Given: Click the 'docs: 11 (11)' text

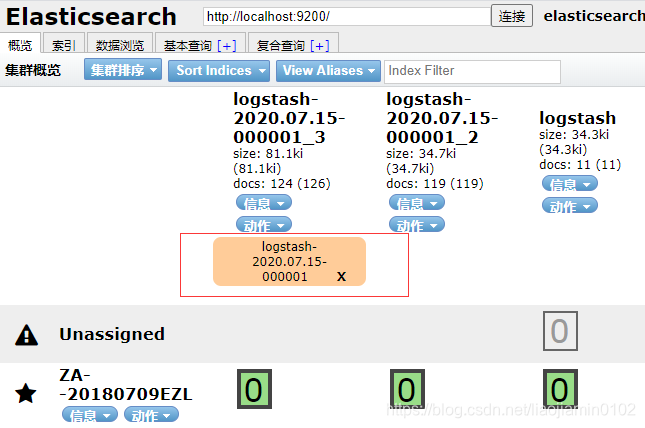Looking at the screenshot, I should pyautogui.click(x=580, y=165).
